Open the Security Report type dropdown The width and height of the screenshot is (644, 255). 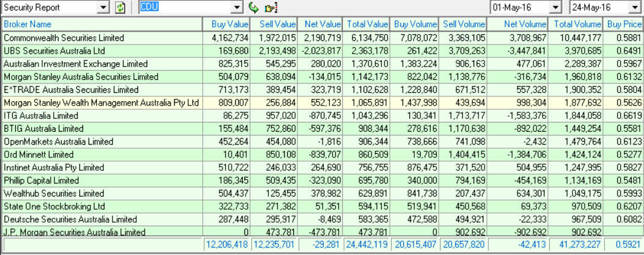coord(104,7)
